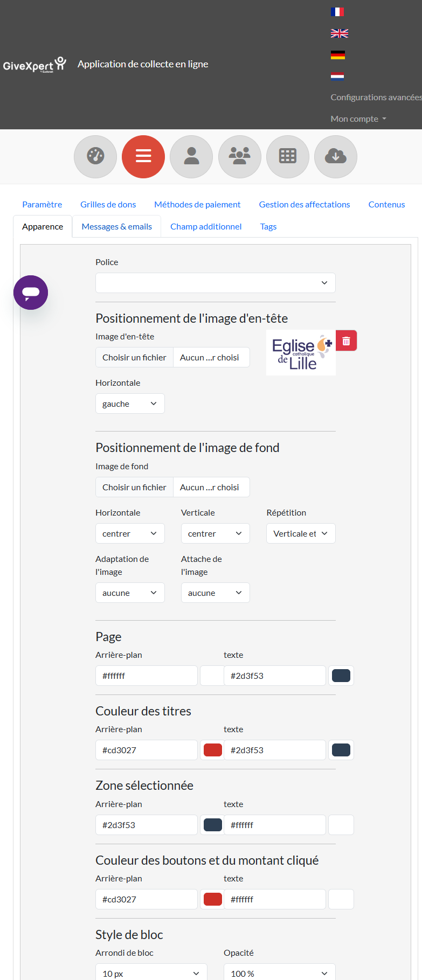This screenshot has width=422, height=980.
Task: Click the Couleur des titres red swatch
Action: [213, 750]
